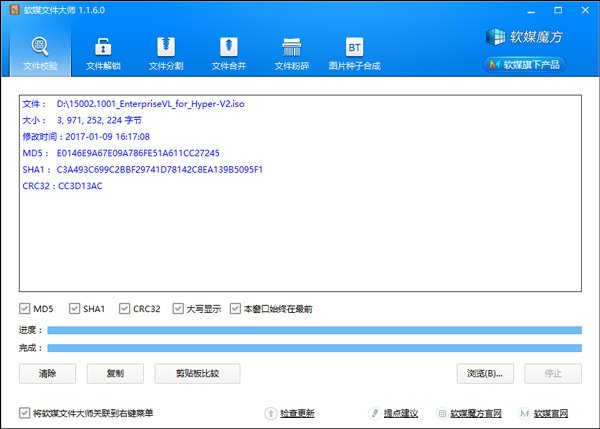
Task: Toggle the CRC32 checkbox
Action: tap(124, 308)
